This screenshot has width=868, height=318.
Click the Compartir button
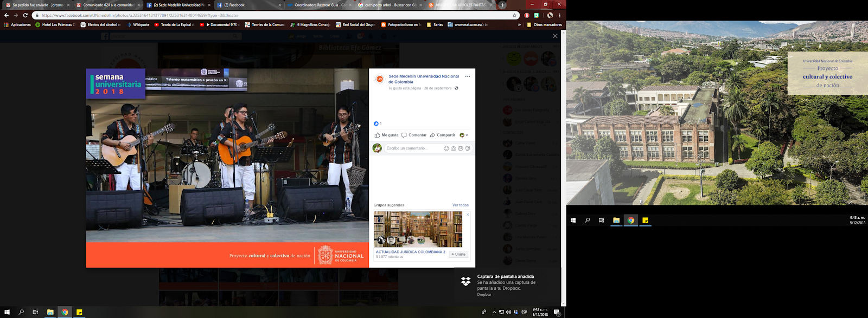coord(443,135)
